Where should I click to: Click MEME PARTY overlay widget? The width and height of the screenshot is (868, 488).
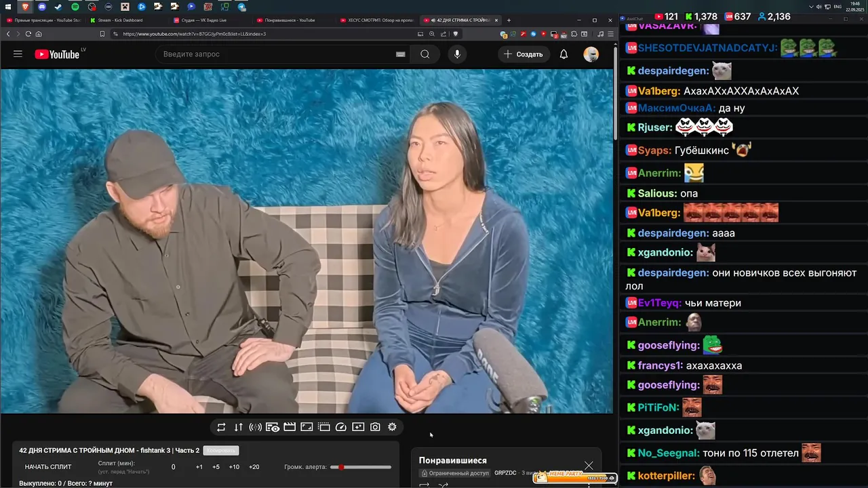(x=575, y=476)
